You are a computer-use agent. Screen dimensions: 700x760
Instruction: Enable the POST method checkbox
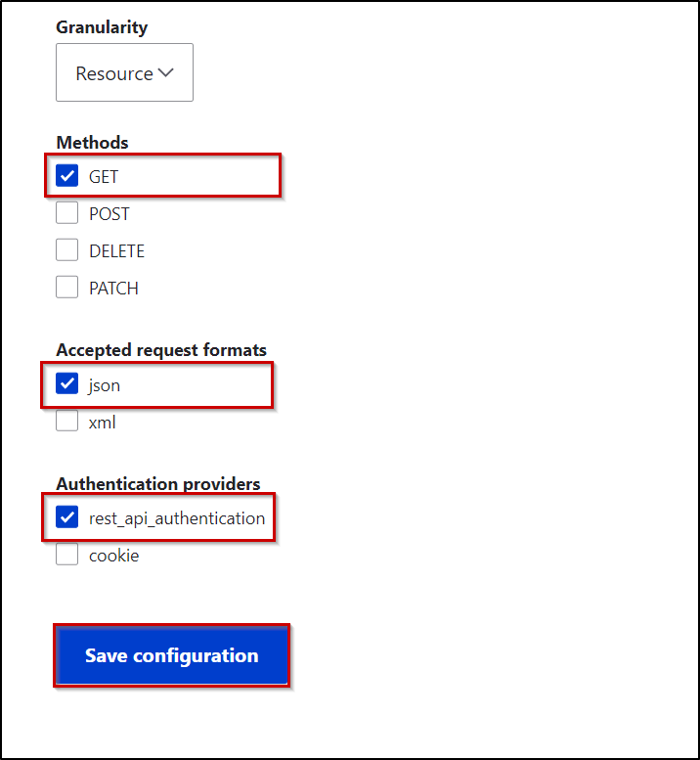(x=66, y=213)
